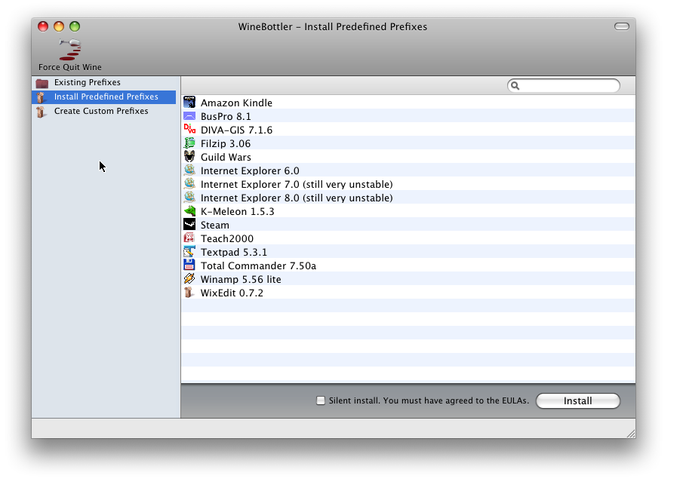Click the Filzip 3.06 icon
The image size is (680, 494).
pyautogui.click(x=190, y=143)
